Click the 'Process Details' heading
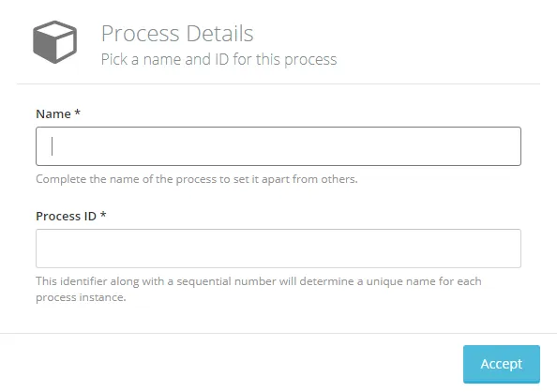This screenshot has width=557, height=392. point(177,34)
